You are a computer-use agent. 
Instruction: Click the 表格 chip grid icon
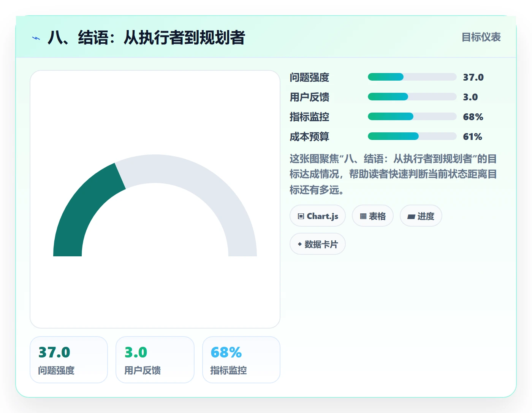pyautogui.click(x=363, y=216)
